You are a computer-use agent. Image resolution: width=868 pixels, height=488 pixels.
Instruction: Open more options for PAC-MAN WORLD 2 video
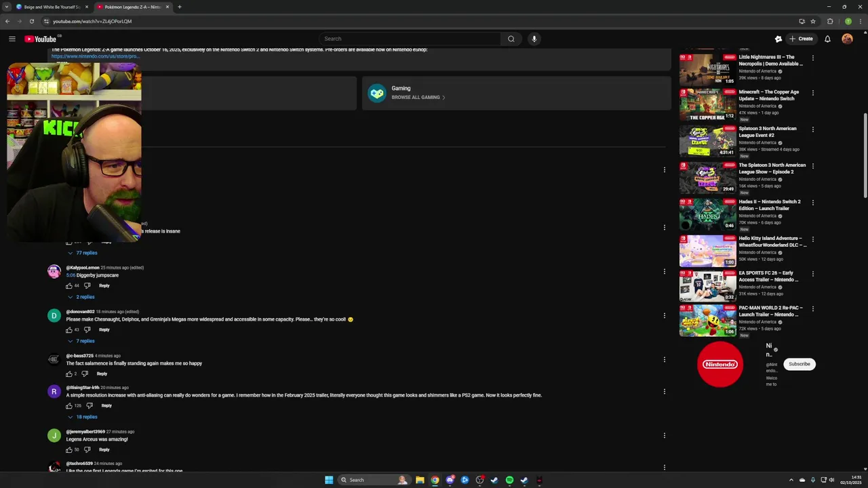pos(813,308)
